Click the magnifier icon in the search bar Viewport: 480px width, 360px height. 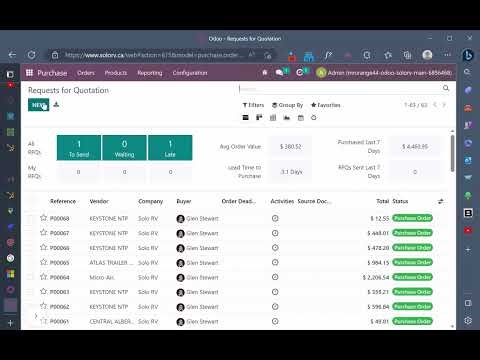446,88
